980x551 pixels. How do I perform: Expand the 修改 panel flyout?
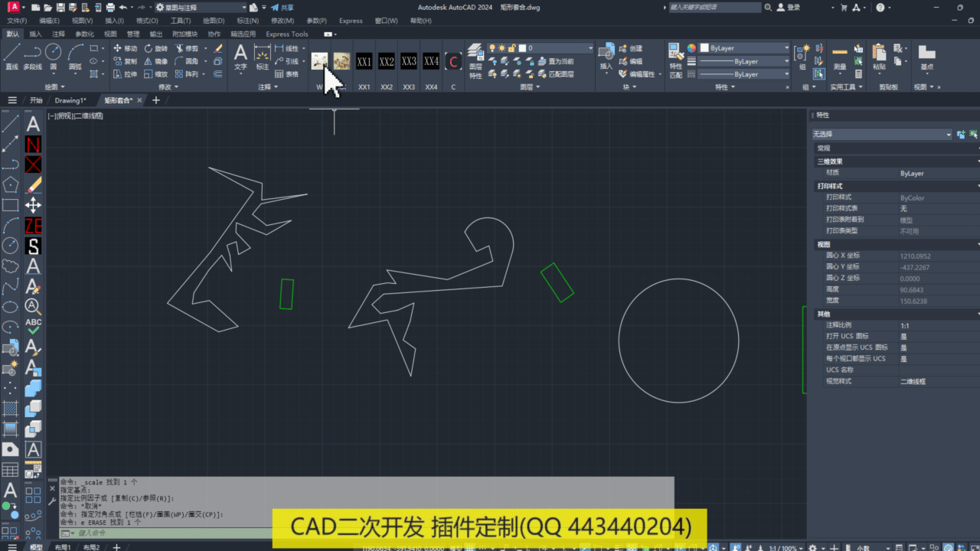click(168, 86)
